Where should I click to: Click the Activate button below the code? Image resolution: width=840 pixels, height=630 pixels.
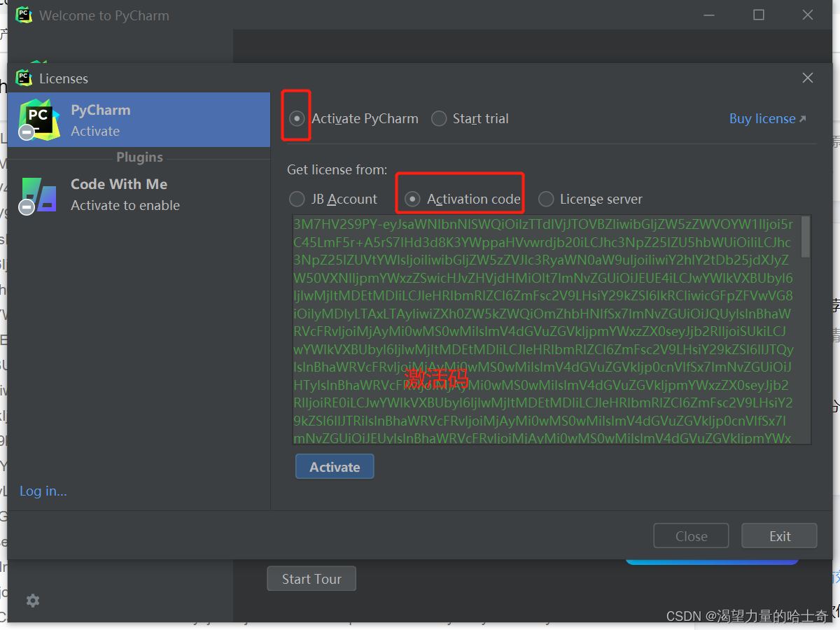click(x=335, y=467)
